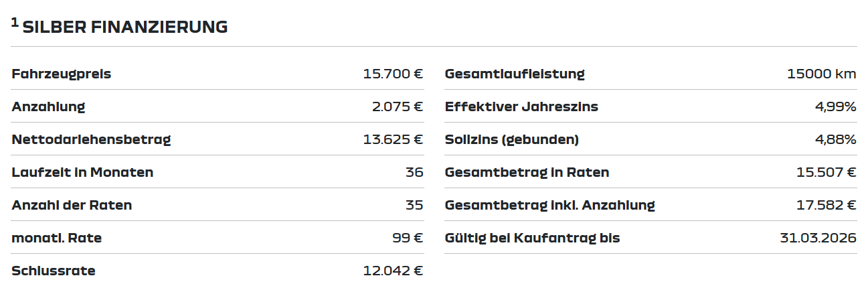Screen dimensions: 868x286
Task: Click the Schlussrate label
Action: 54,271
